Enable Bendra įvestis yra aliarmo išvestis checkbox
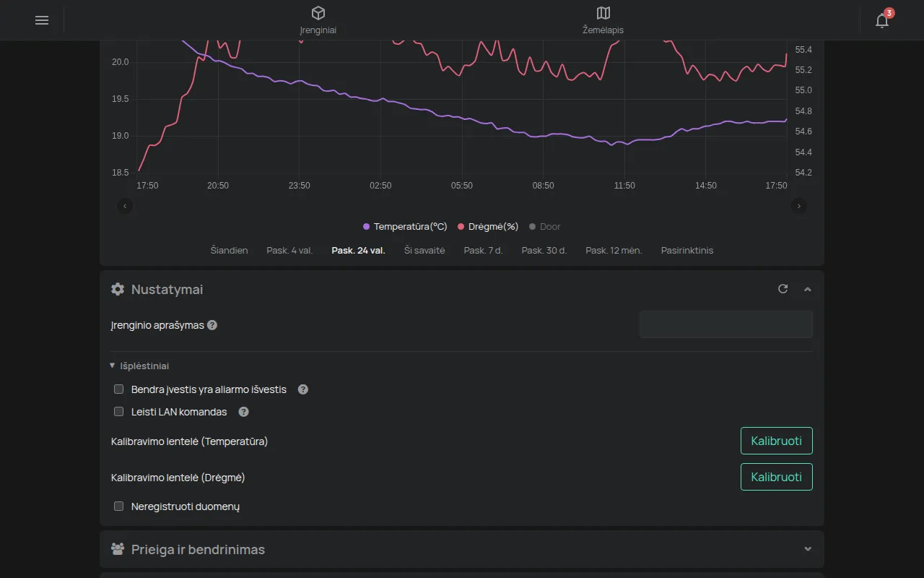Image resolution: width=924 pixels, height=578 pixels. click(x=119, y=389)
